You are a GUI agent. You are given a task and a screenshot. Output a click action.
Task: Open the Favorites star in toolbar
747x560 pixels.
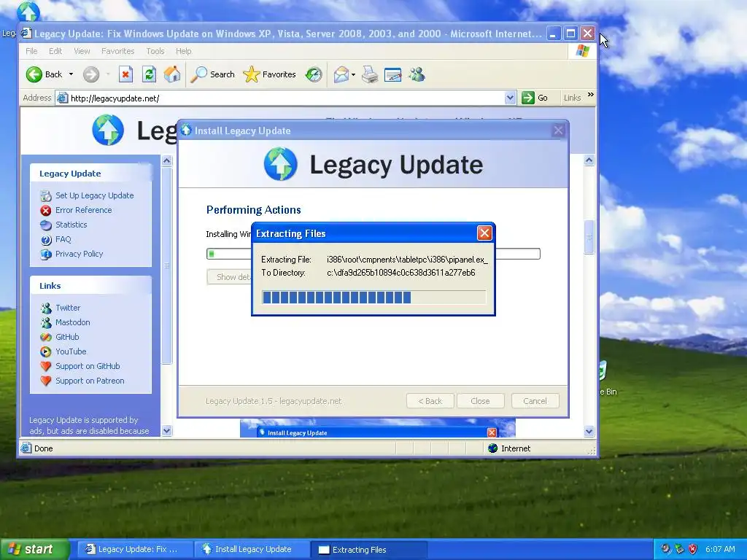coord(270,74)
